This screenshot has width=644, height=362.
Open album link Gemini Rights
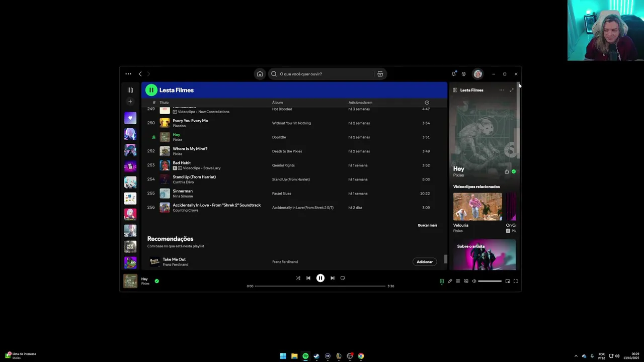pyautogui.click(x=283, y=165)
